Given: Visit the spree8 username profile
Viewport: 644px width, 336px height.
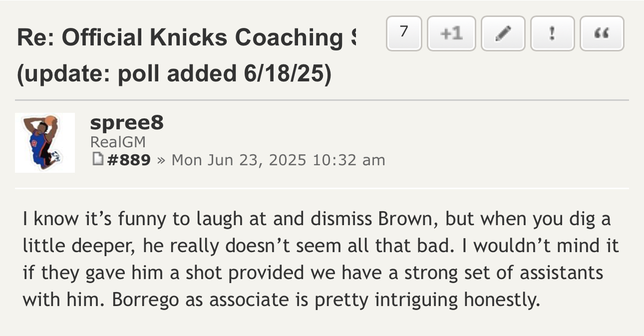Looking at the screenshot, I should (127, 122).
